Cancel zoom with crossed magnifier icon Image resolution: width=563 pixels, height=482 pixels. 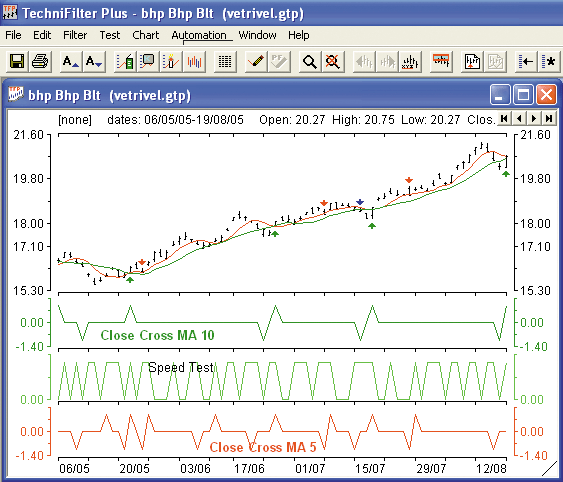[x=332, y=62]
